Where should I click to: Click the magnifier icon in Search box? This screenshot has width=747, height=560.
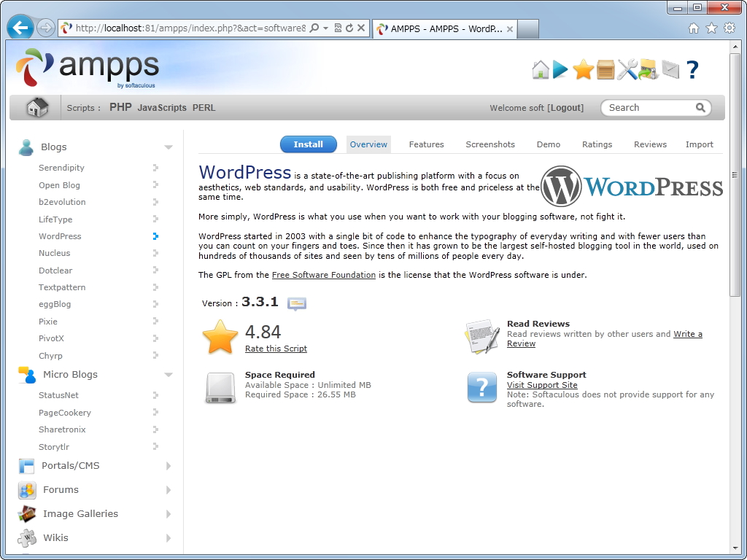point(700,108)
